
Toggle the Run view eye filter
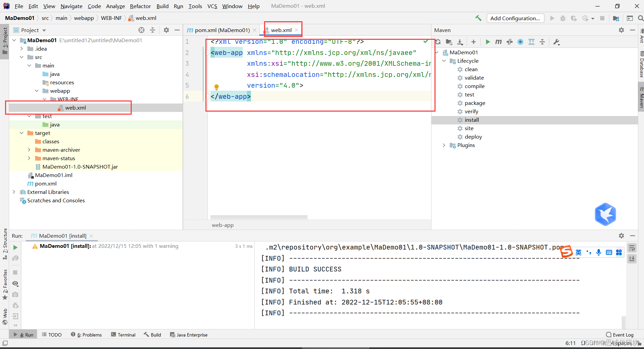point(15,284)
